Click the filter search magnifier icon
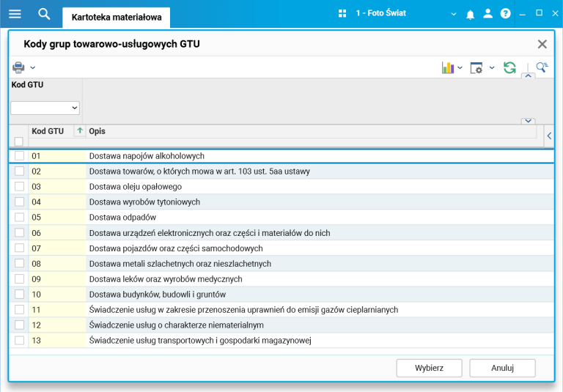This screenshot has height=392, width=563. tap(542, 67)
